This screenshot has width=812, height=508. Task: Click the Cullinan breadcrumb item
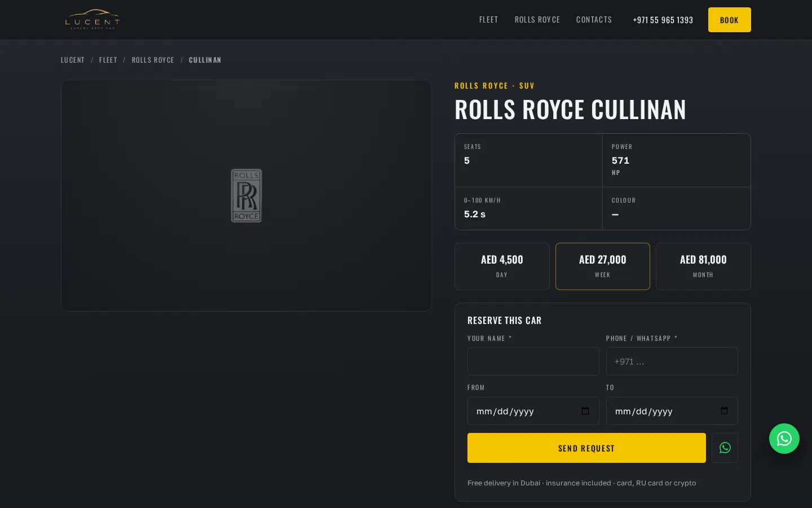pos(205,60)
